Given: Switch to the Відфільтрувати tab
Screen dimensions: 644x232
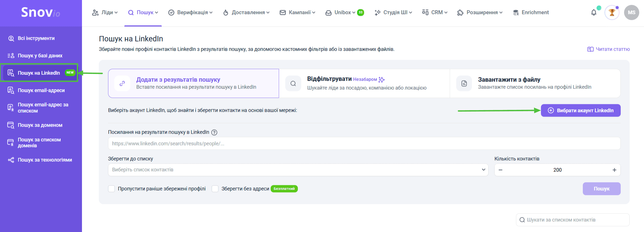Looking at the screenshot, I should (x=364, y=83).
